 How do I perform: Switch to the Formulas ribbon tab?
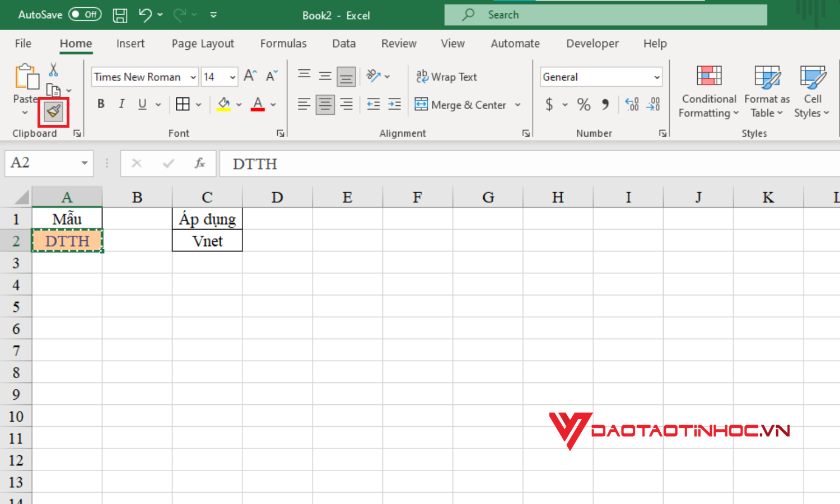click(283, 43)
